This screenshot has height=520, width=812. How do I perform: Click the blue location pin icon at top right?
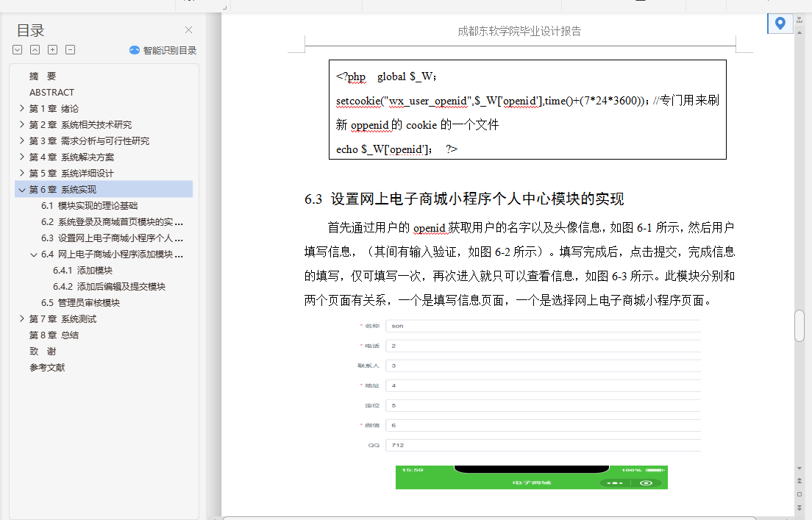click(780, 24)
